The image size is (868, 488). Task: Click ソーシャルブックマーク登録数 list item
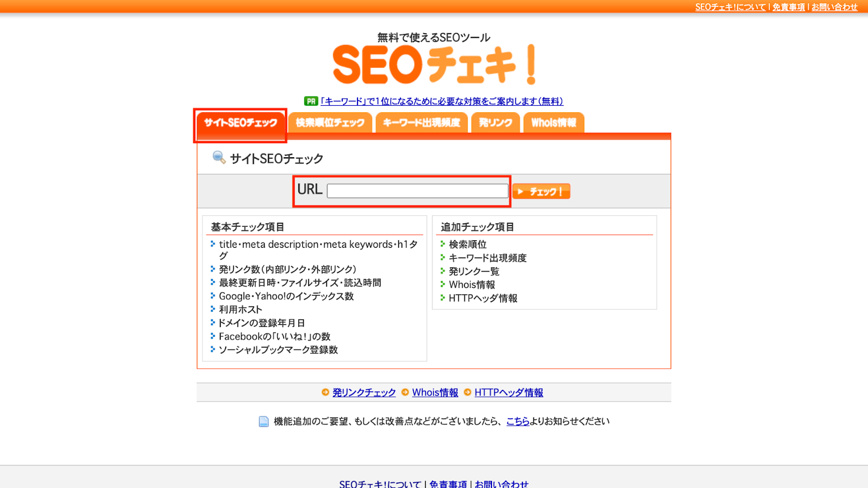tap(278, 350)
